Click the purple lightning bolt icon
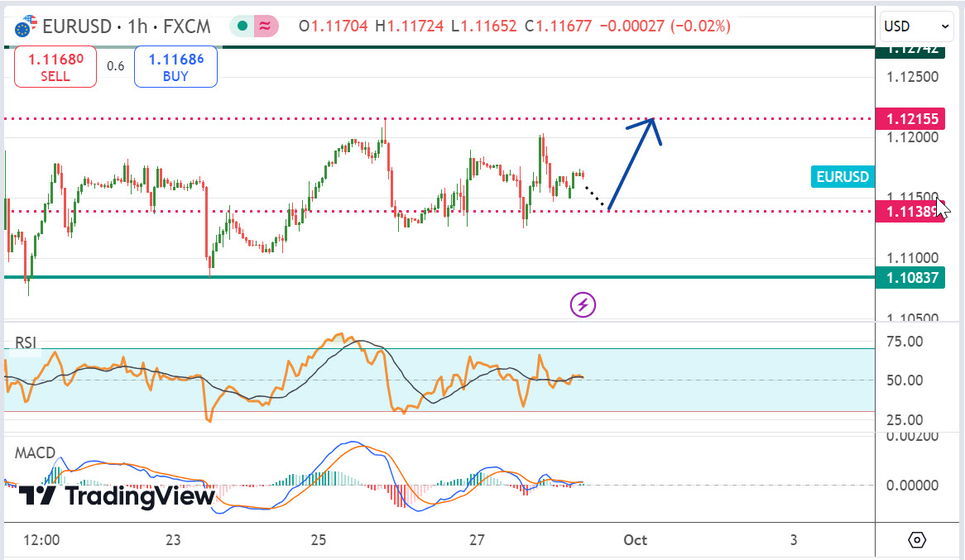This screenshot has height=560, width=965. pos(583,304)
